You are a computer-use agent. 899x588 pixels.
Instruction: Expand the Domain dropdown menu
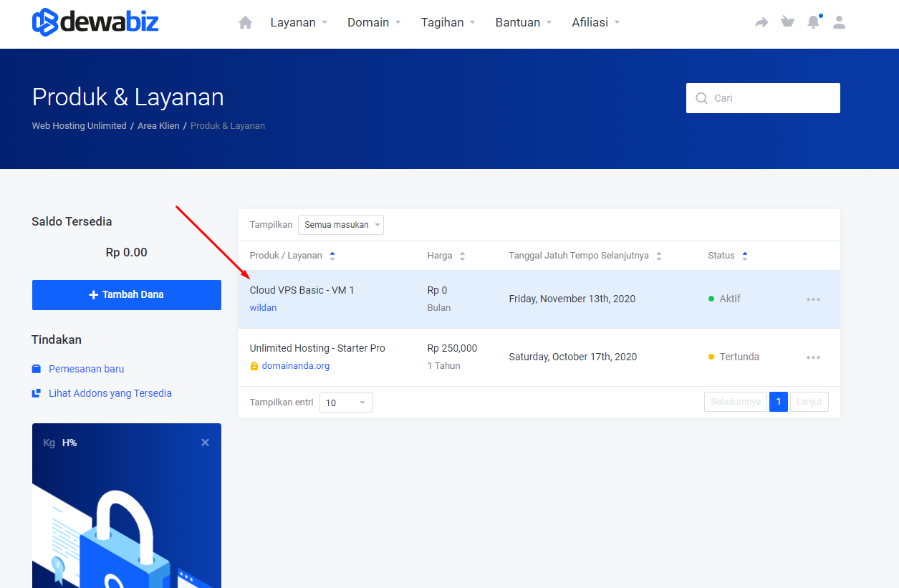(x=374, y=23)
